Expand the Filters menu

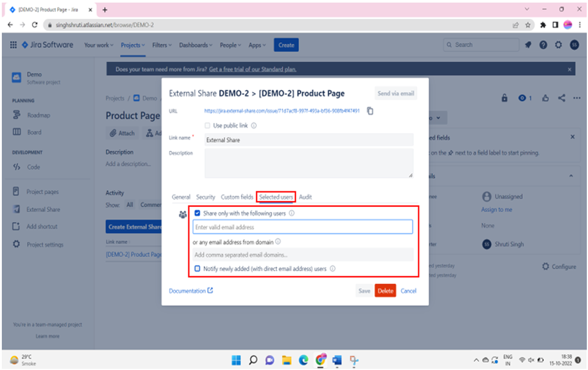(x=161, y=45)
